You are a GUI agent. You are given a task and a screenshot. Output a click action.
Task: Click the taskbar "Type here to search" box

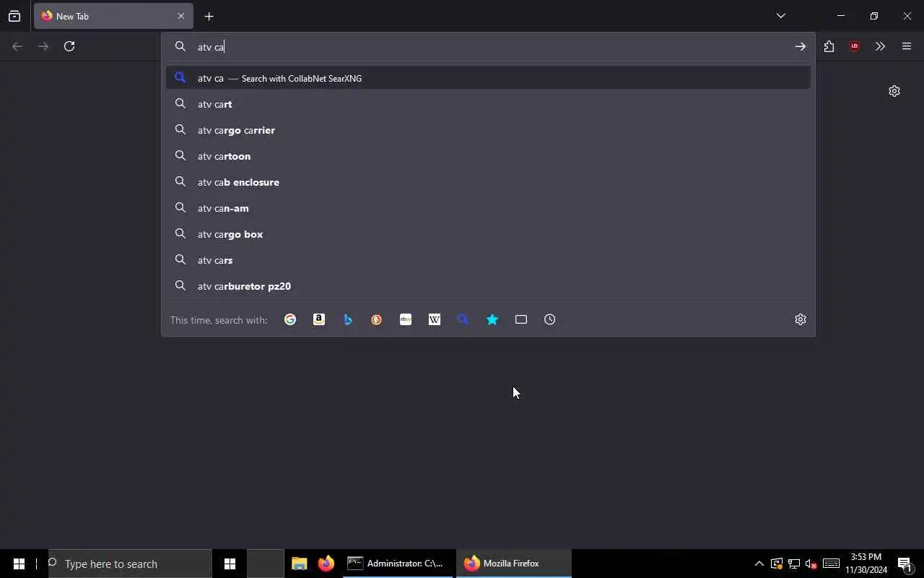130,564
